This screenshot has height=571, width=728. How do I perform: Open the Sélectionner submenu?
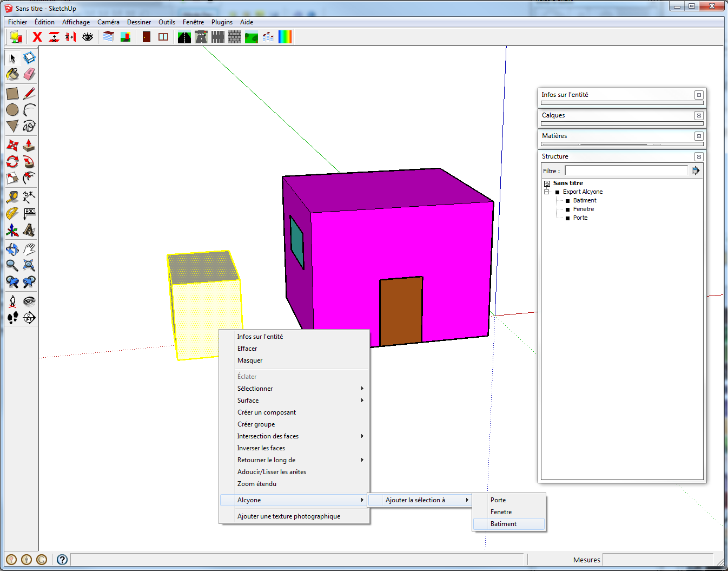pyautogui.click(x=294, y=389)
